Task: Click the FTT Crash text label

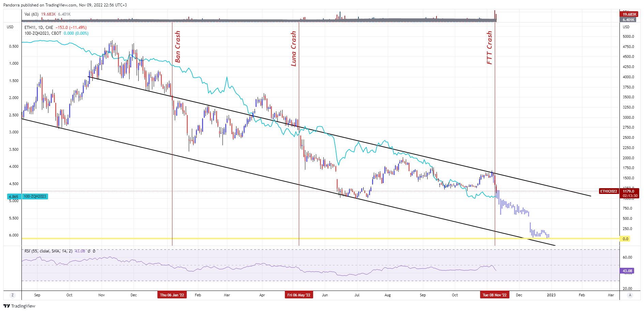Action: [489, 48]
